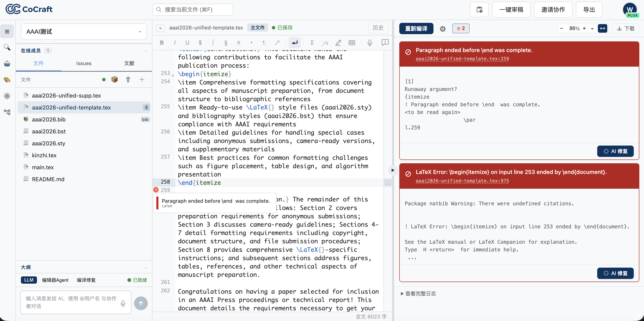Open the magnifying glass search panel

(7, 47)
